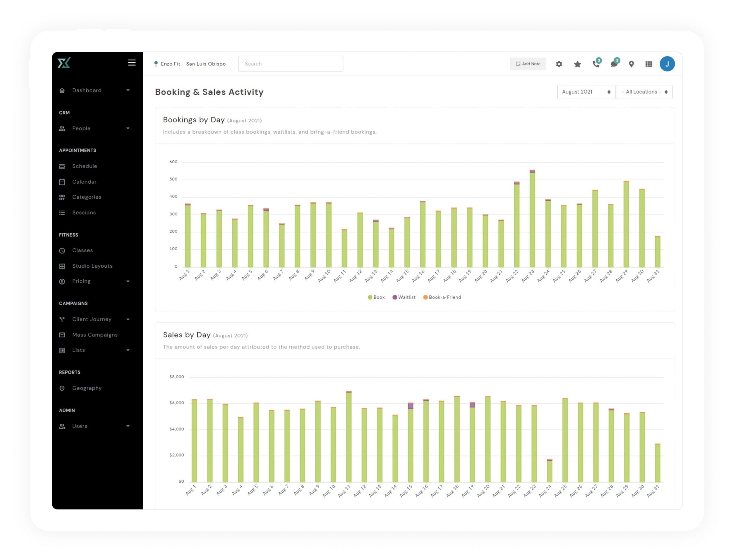Open the chat messages icon
733x560 pixels.
click(614, 64)
